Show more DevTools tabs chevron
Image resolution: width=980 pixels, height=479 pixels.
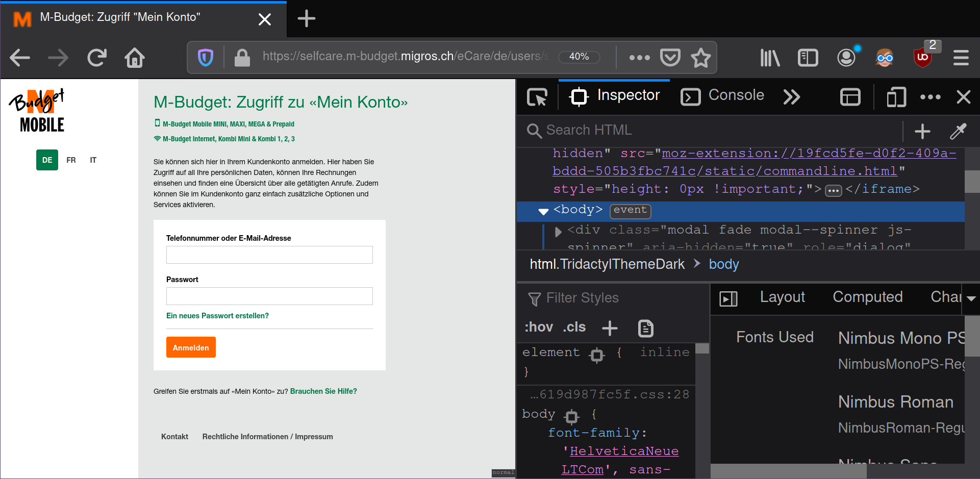pyautogui.click(x=792, y=97)
